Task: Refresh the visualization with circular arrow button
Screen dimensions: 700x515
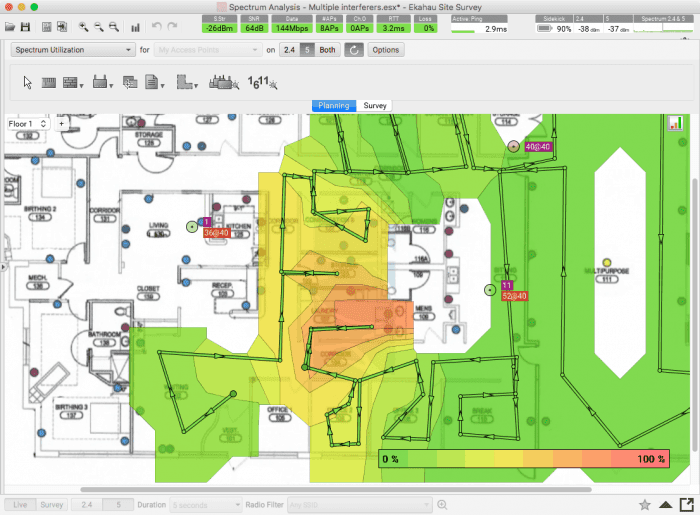Action: click(354, 50)
